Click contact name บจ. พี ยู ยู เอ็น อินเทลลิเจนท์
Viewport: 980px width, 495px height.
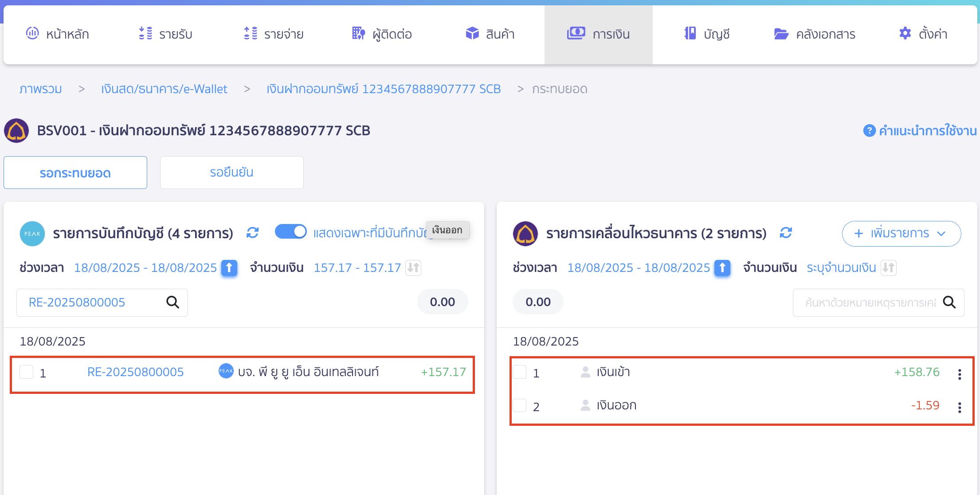[309, 372]
